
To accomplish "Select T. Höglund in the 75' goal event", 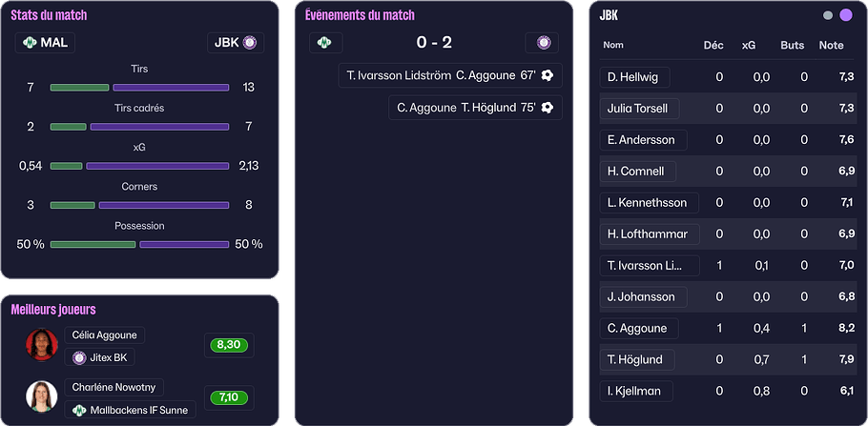I will coord(487,108).
